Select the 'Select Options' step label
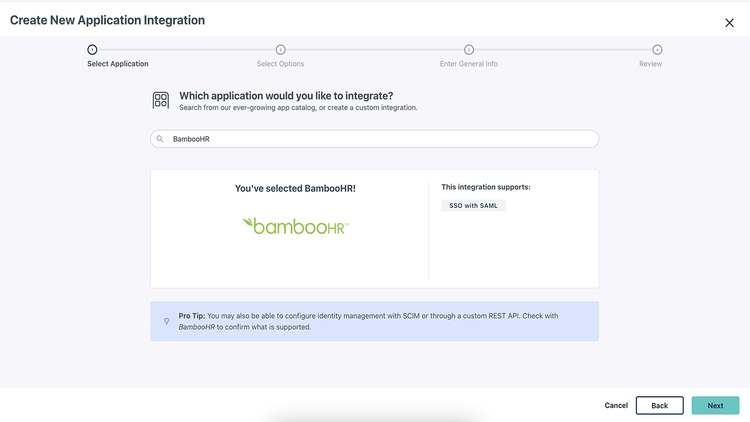This screenshot has width=750, height=422. click(280, 64)
